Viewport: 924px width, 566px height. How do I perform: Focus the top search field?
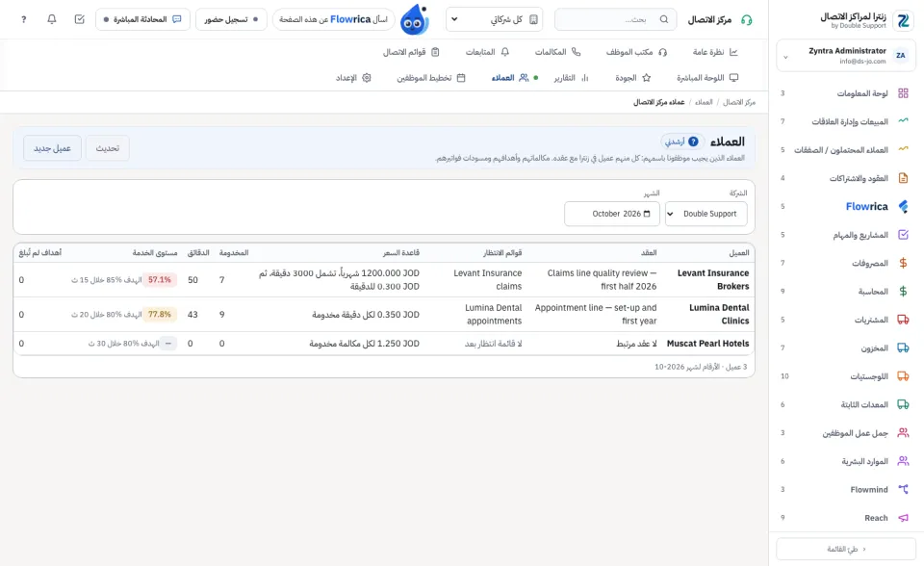click(616, 19)
